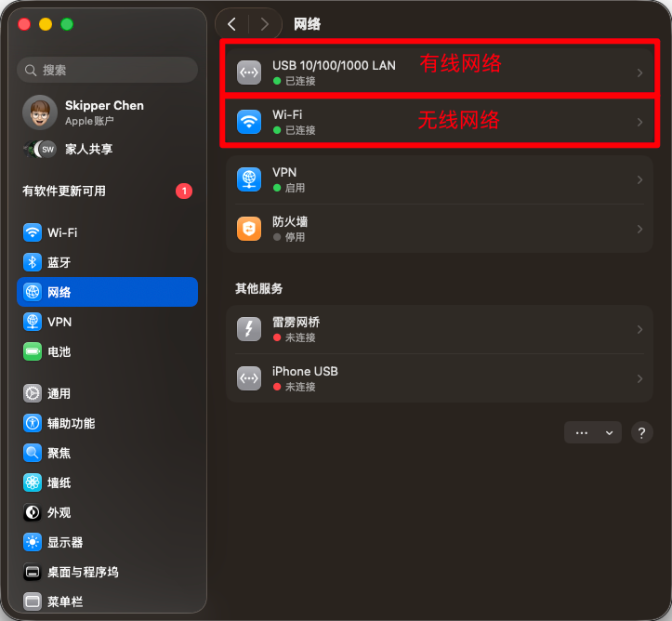Expand USB 10/100/1000 LAN row chevron

639,73
